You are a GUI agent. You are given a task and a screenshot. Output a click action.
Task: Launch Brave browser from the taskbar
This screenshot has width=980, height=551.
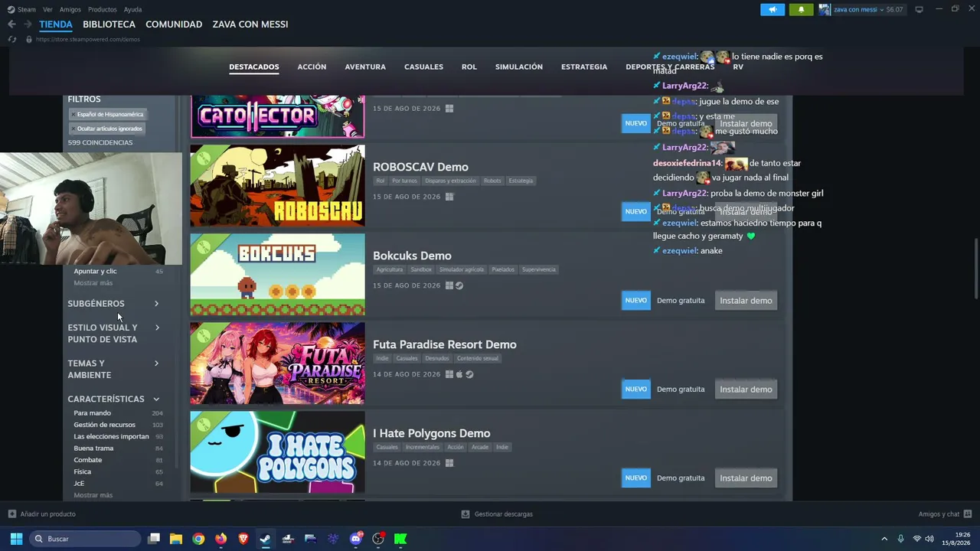[243, 539]
